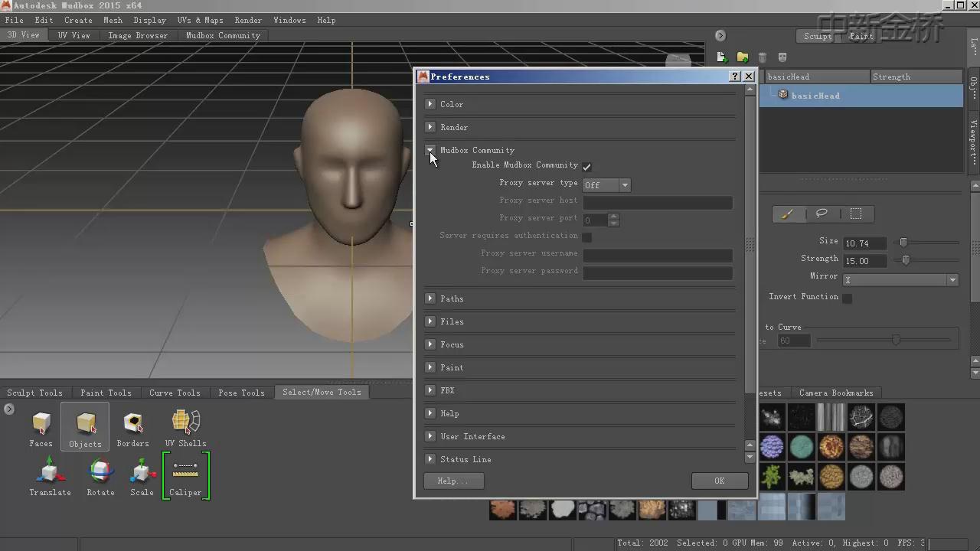Expand the Files preferences section
The width and height of the screenshot is (980, 551).
430,321
